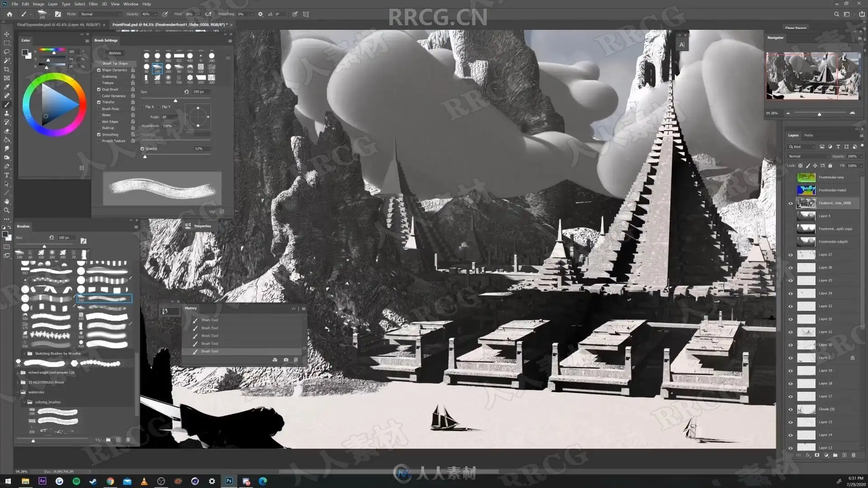The width and height of the screenshot is (868, 488).
Task: Choose the Eyedropper tool
Action: [6, 87]
